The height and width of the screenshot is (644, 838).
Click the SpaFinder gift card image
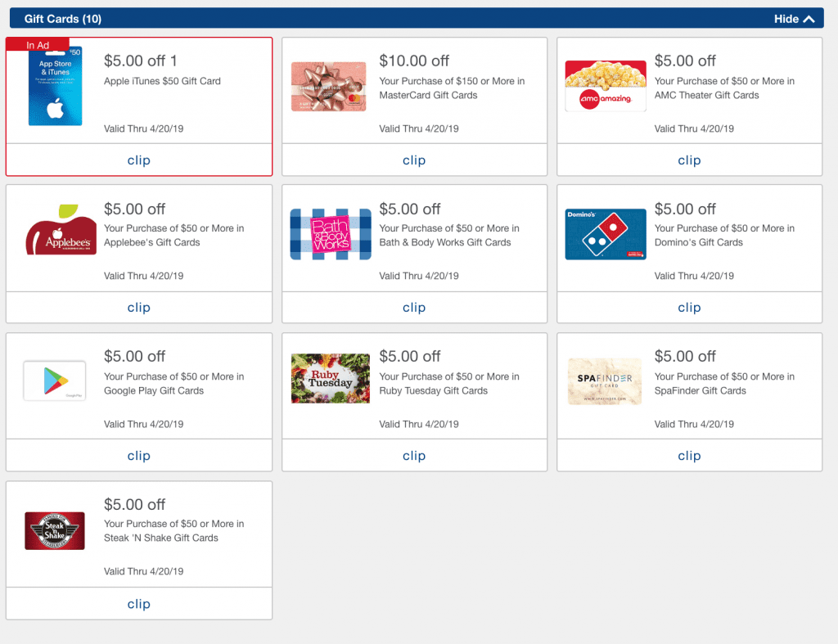click(605, 381)
